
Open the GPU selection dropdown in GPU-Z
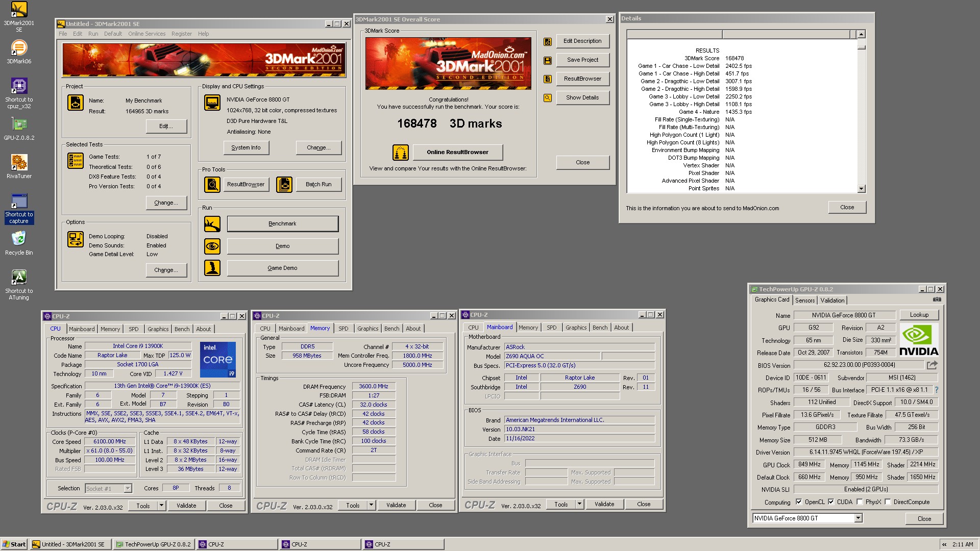click(x=859, y=518)
